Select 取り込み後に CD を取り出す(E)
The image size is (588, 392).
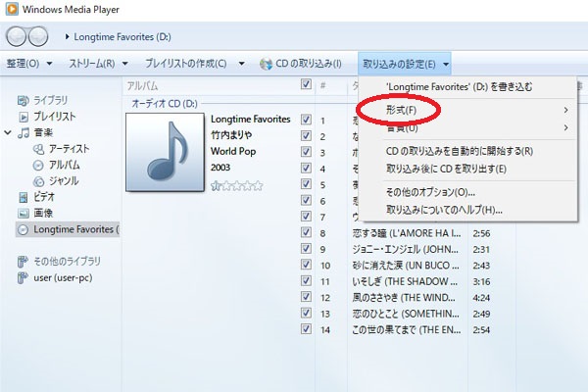tap(446, 168)
